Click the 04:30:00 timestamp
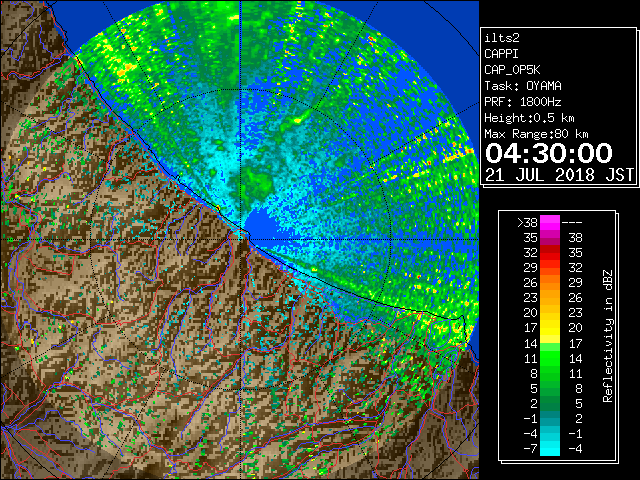The image size is (640, 480). (x=549, y=153)
